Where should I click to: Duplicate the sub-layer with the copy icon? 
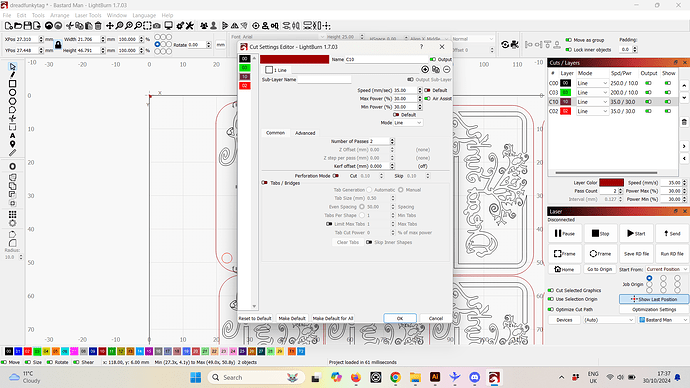[436, 70]
